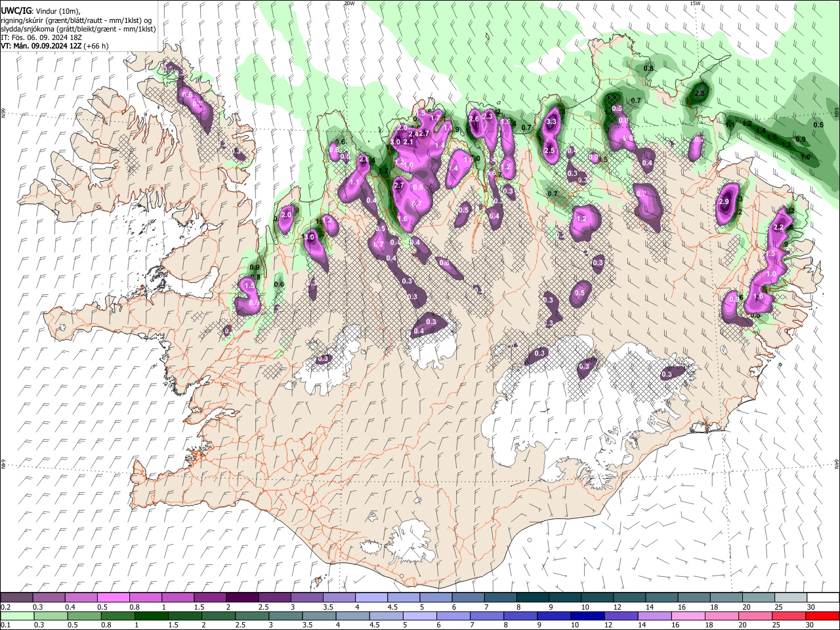Click the 'slydda/snjókoma (grátt/bleikt/grænt' legend line

click(78, 30)
